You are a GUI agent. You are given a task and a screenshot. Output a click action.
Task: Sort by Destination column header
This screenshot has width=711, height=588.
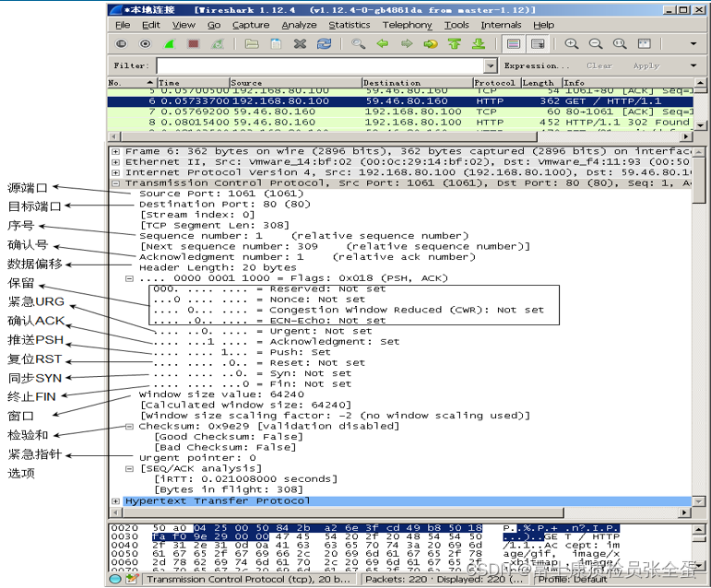point(417,83)
